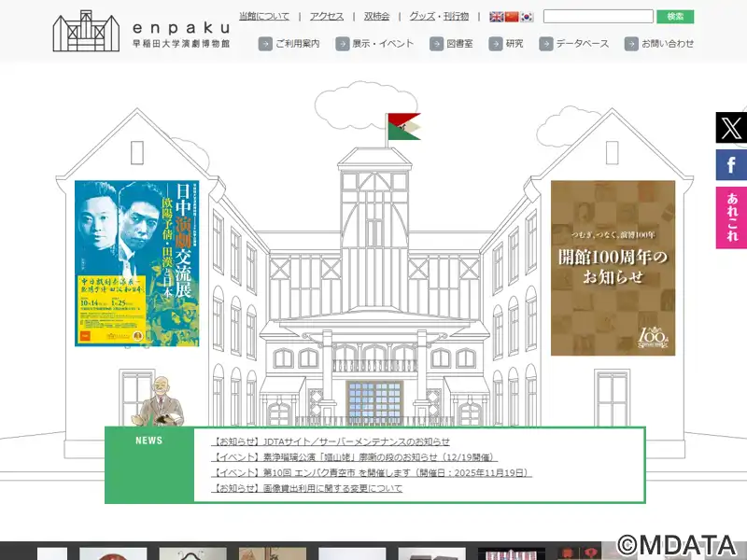The width and height of the screenshot is (747, 560).
Task: Open 開館100周年のお知らせ banner
Action: tap(613, 268)
